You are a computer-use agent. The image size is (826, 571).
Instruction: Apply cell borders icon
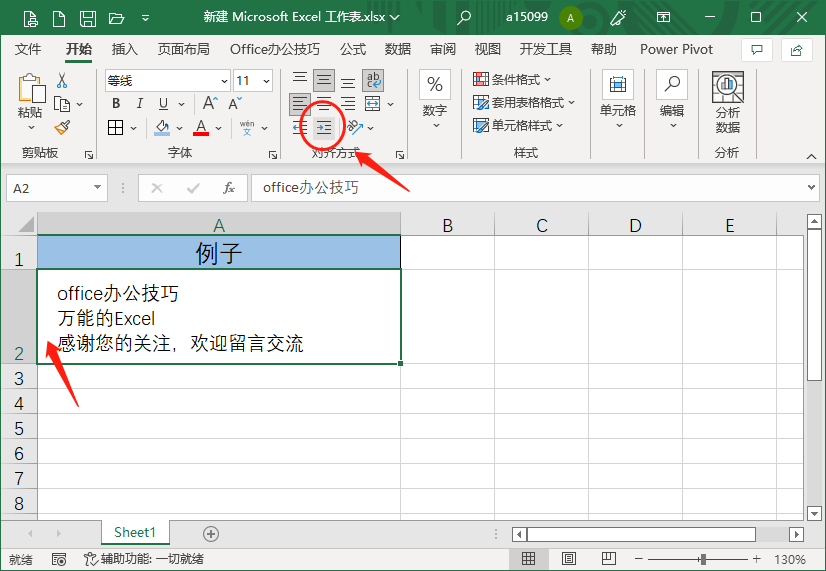click(x=115, y=127)
